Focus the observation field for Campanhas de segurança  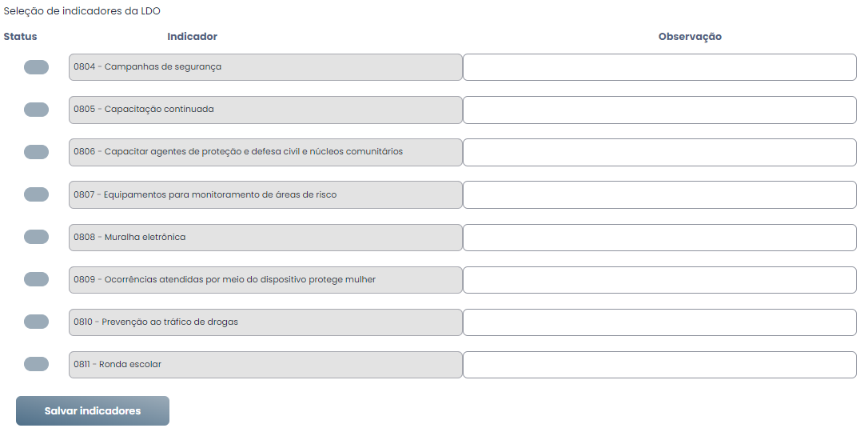[659, 67]
